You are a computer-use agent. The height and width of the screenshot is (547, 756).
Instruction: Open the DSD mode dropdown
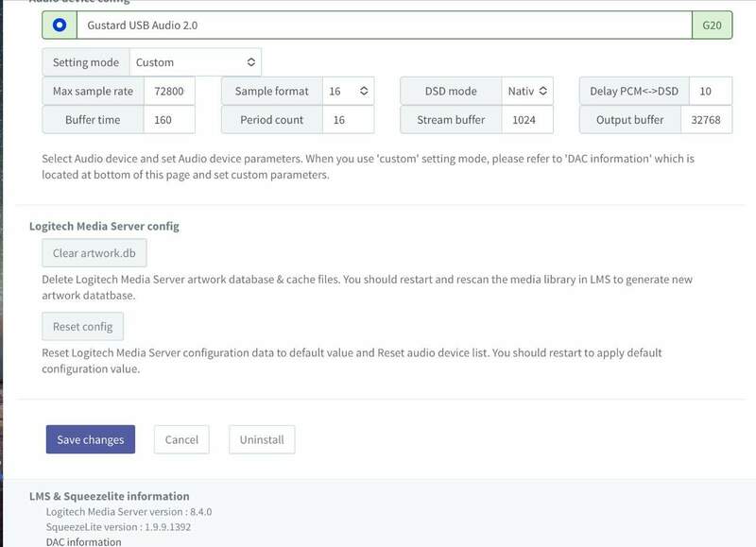coord(526,92)
